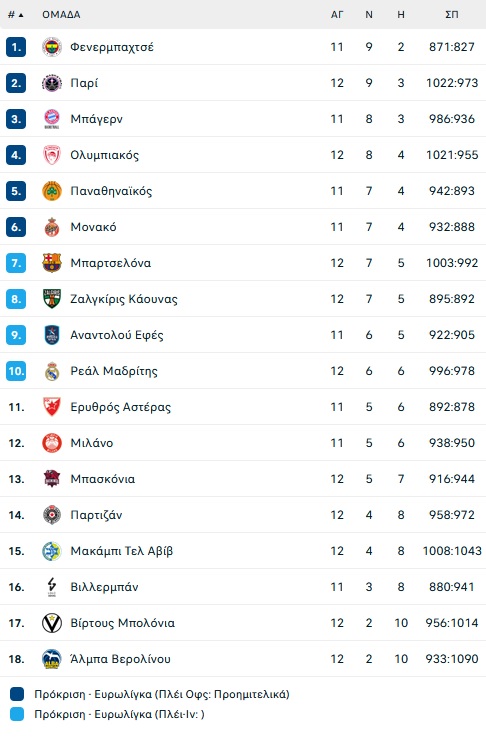Image resolution: width=486 pixels, height=742 pixels.
Task: Click the light blue Play-In legend swatch
Action: click(x=17, y=714)
